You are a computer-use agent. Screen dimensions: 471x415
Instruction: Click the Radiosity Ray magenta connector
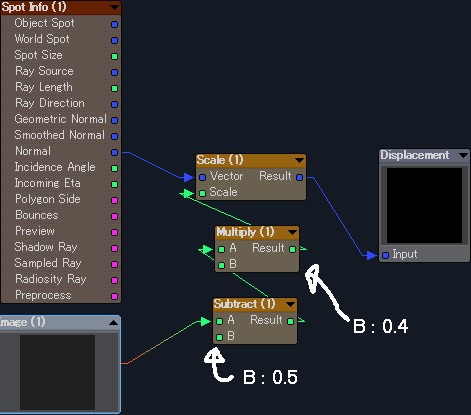114,280
